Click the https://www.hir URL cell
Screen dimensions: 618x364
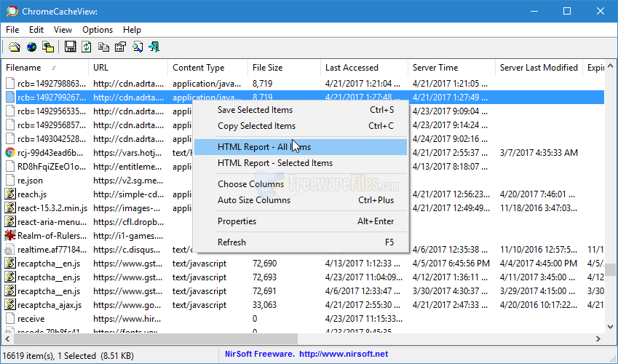tap(127, 319)
